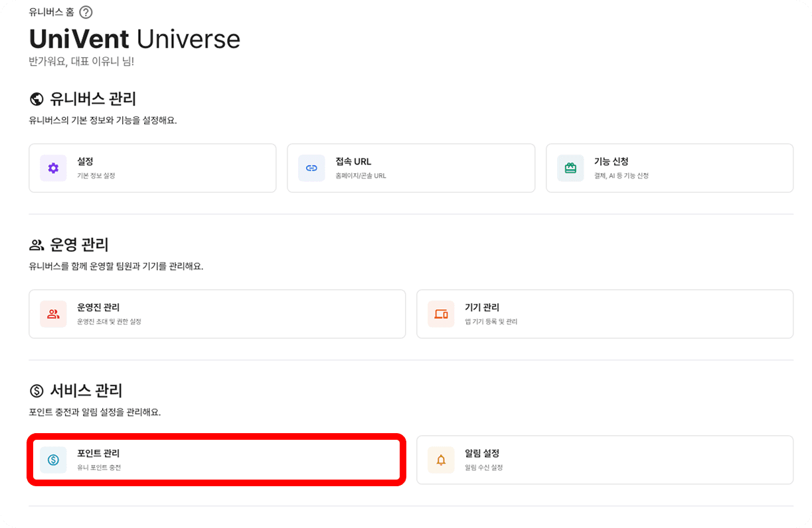Open the 기능 신청 calendar icon
This screenshot has width=812, height=528.
click(570, 168)
